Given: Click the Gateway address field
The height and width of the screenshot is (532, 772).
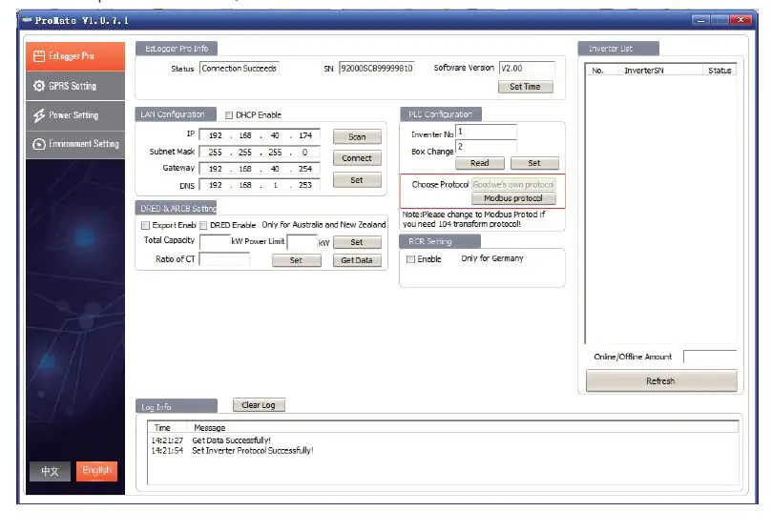Looking at the screenshot, I should pos(260,169).
